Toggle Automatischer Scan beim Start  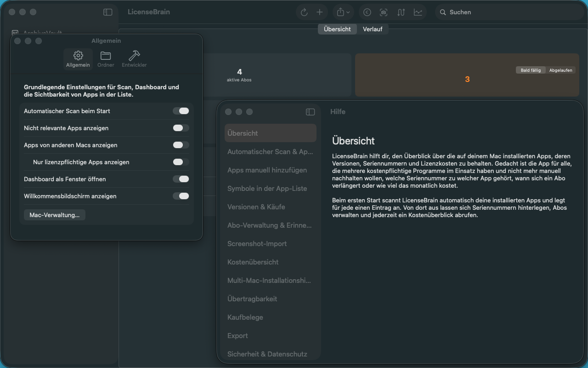pos(181,111)
